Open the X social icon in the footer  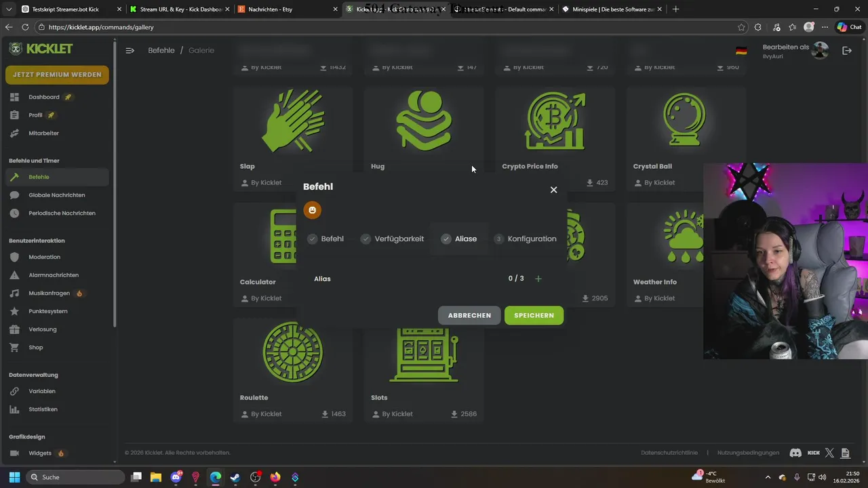pos(829,453)
